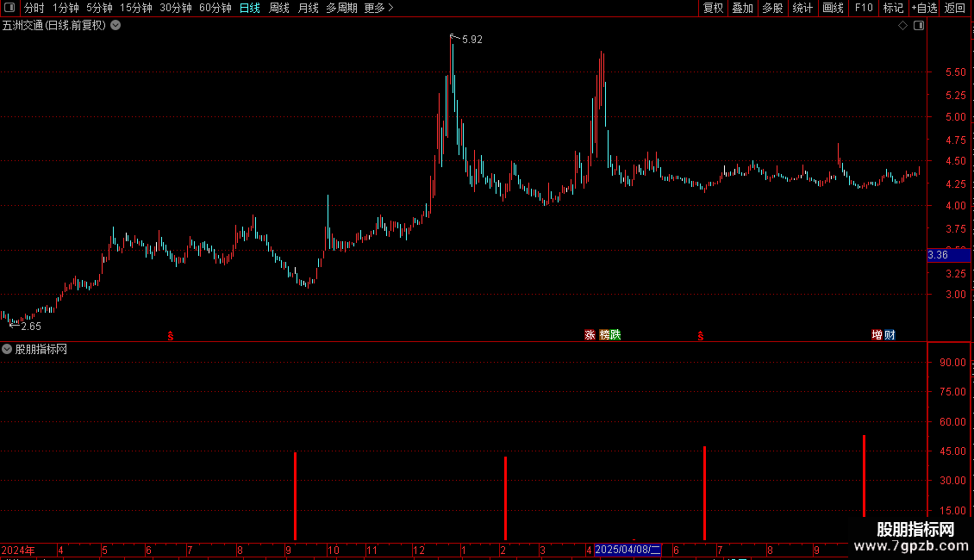Click 叠加 overlay button

click(x=742, y=8)
